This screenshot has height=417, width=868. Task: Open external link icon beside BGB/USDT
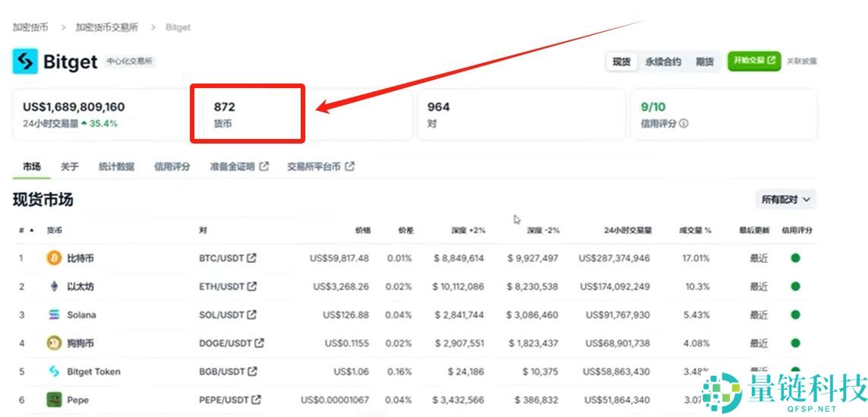click(x=252, y=371)
